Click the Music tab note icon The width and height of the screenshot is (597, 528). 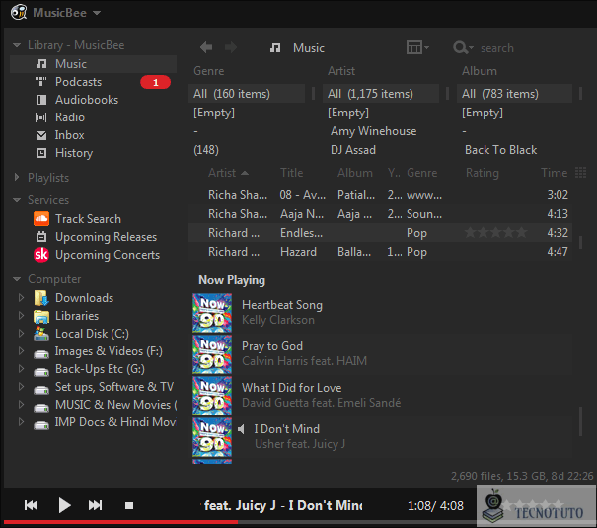coord(275,48)
